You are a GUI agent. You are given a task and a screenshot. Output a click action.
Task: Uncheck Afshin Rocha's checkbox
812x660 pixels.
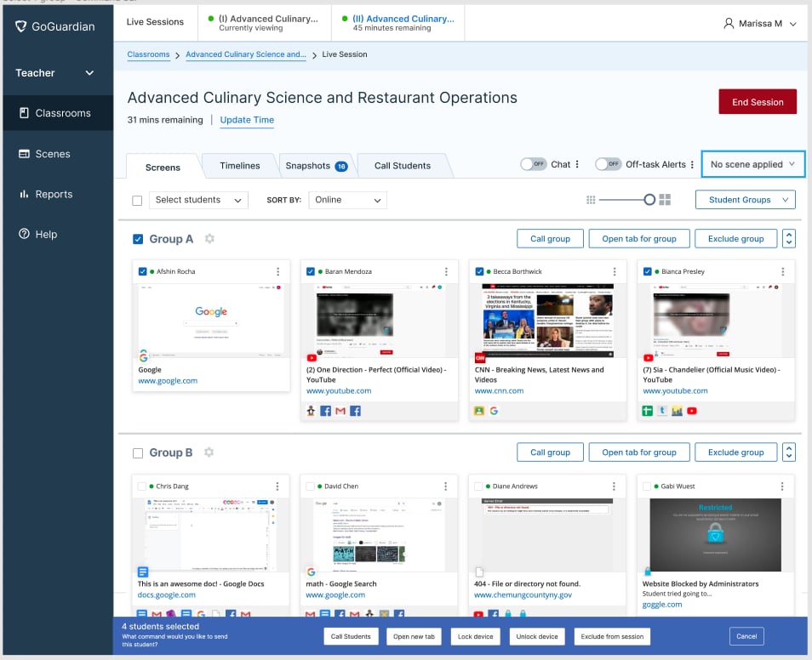[142, 271]
